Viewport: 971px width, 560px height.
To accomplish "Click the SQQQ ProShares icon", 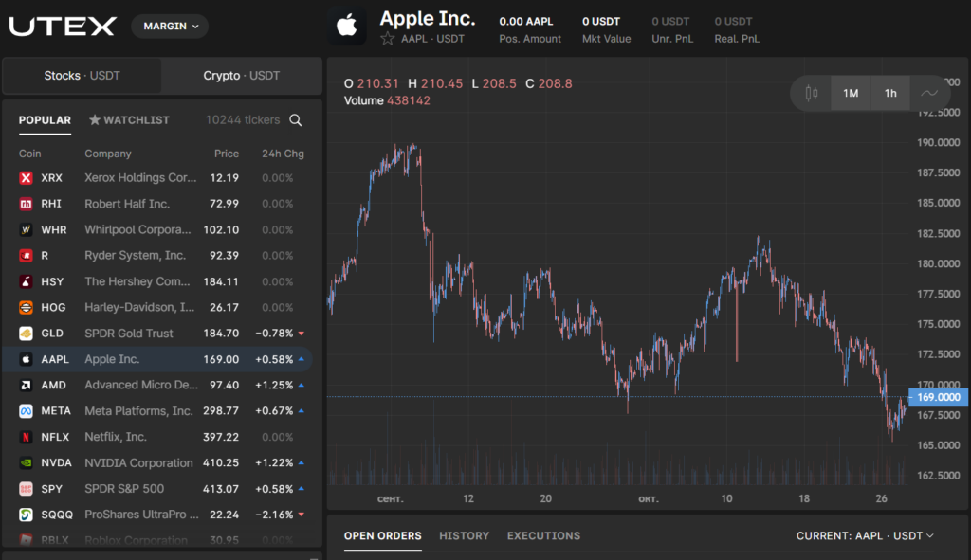I will [x=26, y=515].
